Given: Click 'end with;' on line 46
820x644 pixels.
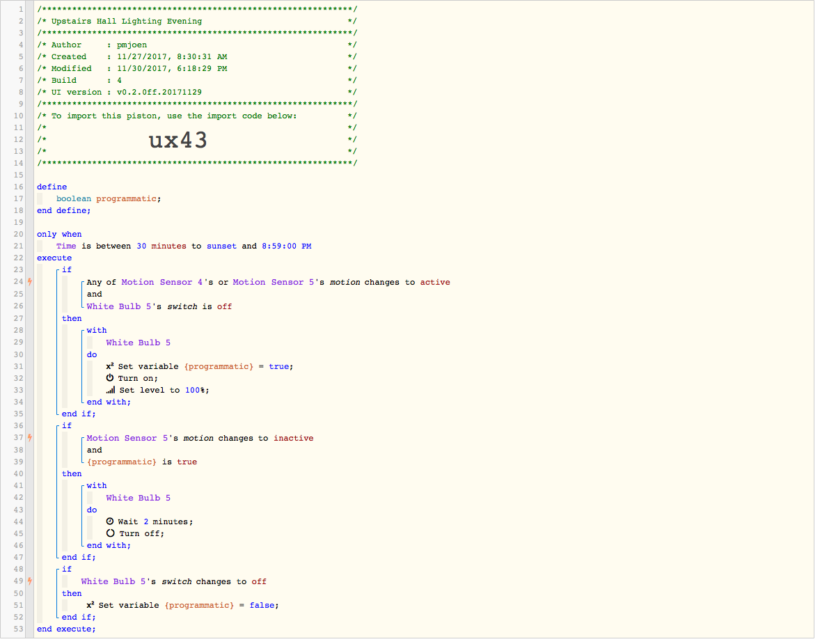Looking at the screenshot, I should (x=109, y=547).
